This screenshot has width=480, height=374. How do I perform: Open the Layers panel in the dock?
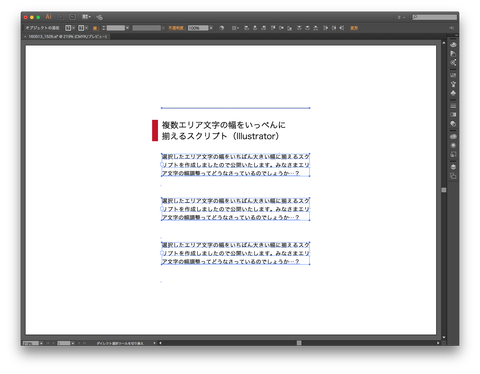point(453,167)
